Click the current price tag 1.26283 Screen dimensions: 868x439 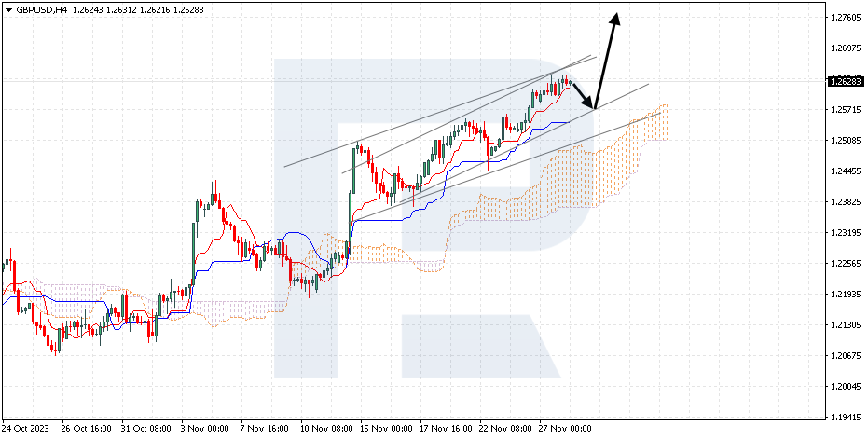pyautogui.click(x=844, y=81)
